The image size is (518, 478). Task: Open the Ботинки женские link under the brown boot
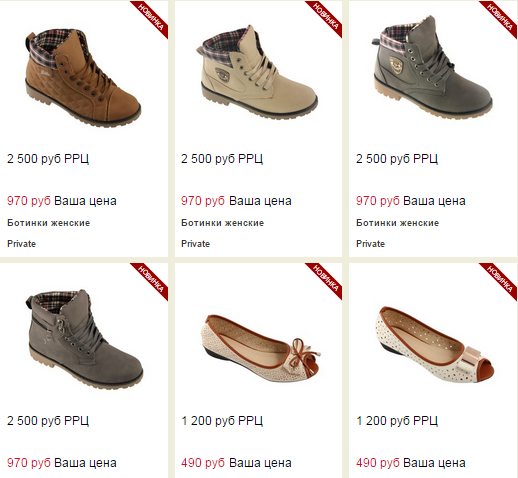click(49, 223)
